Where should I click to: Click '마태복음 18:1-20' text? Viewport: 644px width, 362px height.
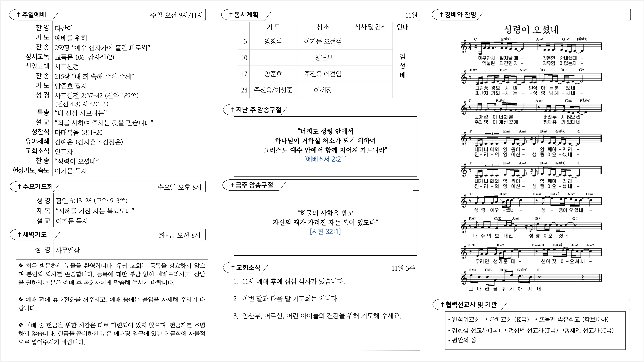78,132
